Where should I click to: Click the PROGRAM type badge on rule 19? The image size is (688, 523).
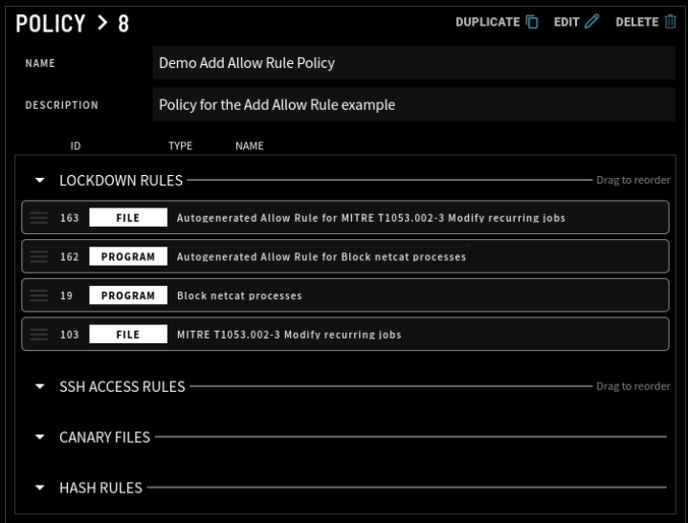tap(128, 295)
